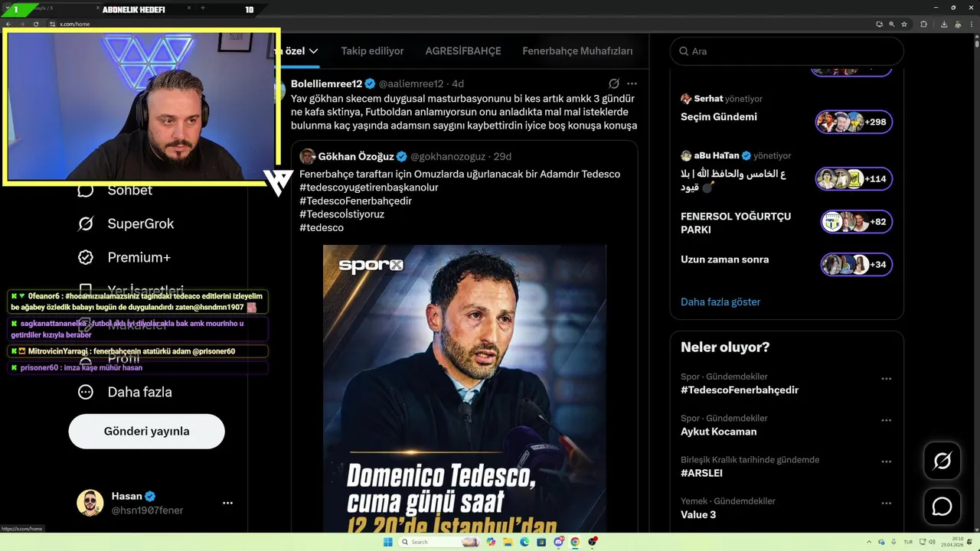Click Daha fazla göster link
Viewport: 980px width, 551px height.
coord(720,302)
